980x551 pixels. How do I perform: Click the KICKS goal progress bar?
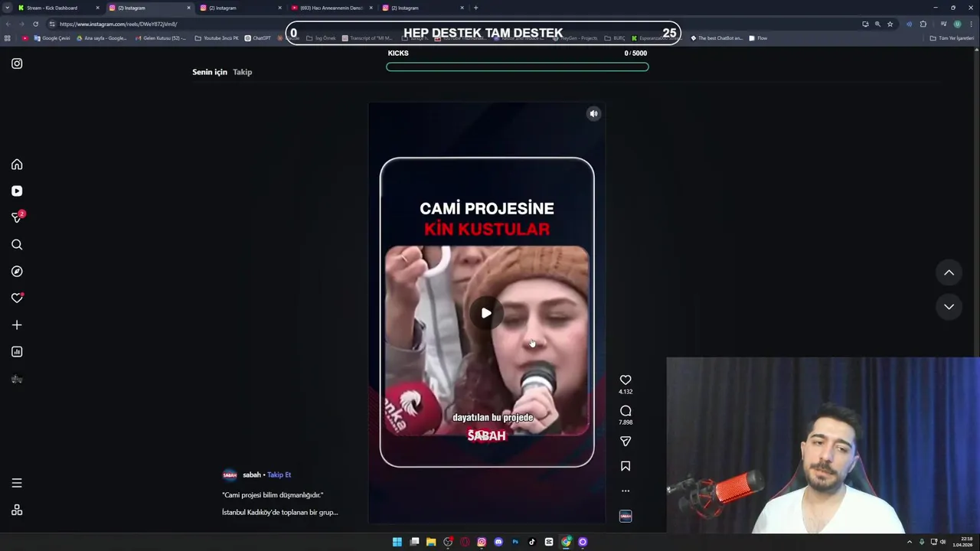coord(518,67)
